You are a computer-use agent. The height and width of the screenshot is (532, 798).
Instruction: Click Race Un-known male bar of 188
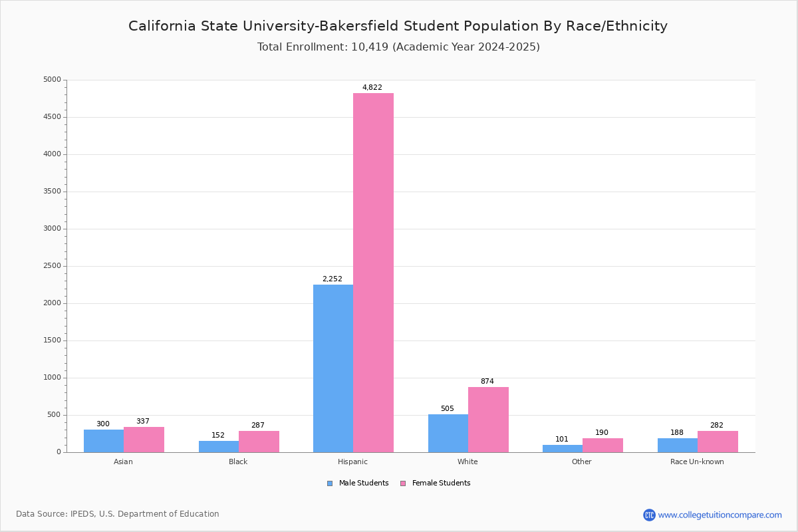coord(678,446)
